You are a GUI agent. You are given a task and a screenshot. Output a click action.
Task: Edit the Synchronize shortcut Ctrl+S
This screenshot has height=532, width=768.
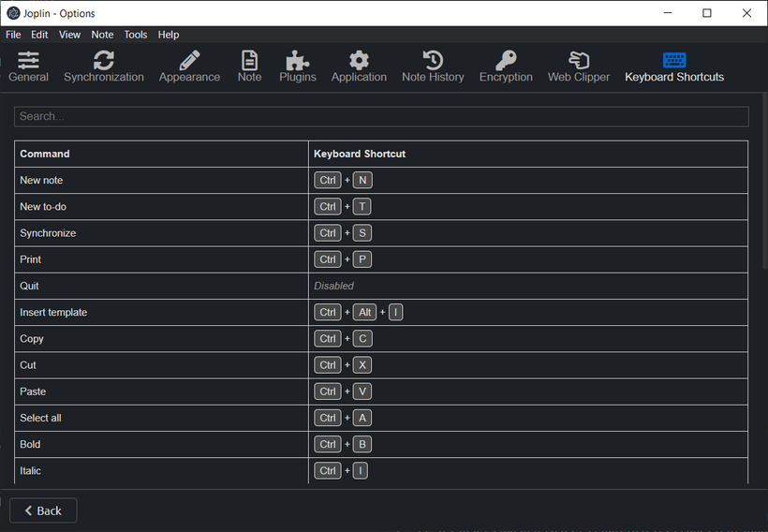click(x=343, y=233)
